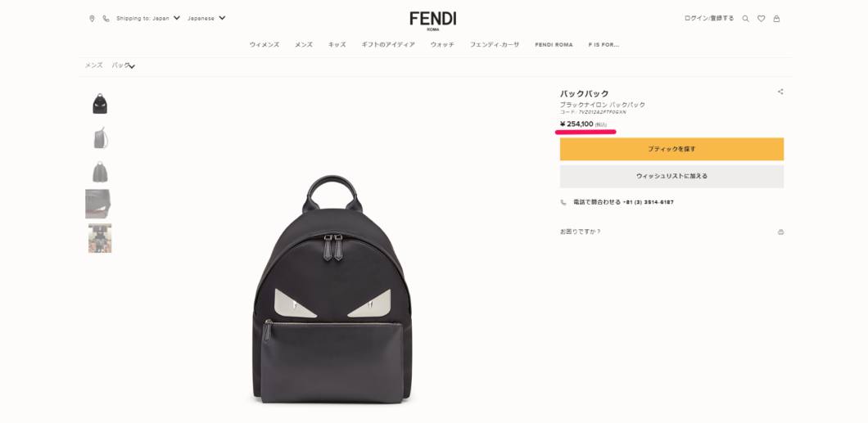Open the ギフトのアイディア menu
868x423 pixels.
(x=388, y=45)
